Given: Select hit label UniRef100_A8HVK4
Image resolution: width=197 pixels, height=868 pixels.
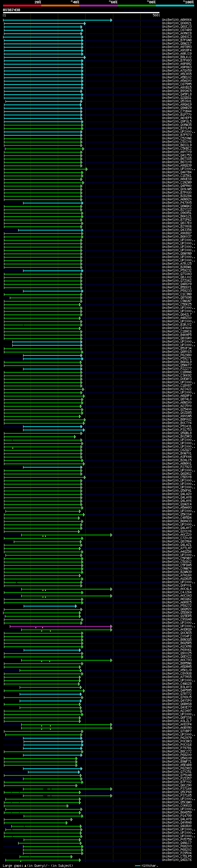Looking at the screenshot, I should coord(177,20).
